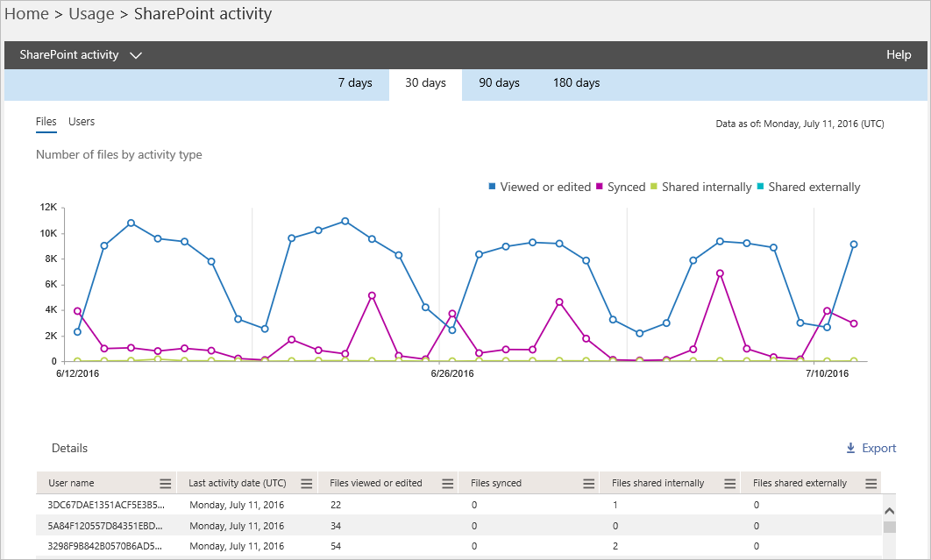Click files viewed value 54
931x560 pixels.
pos(336,546)
